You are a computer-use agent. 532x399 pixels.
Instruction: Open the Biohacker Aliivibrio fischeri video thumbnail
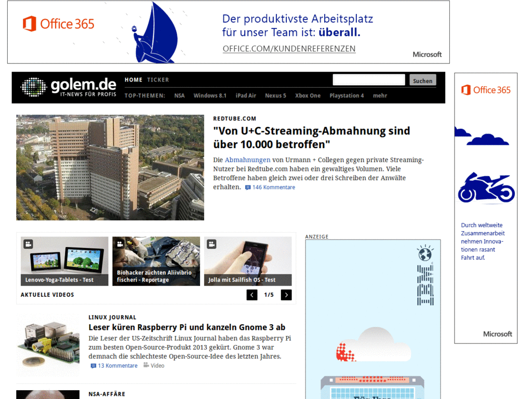156,261
